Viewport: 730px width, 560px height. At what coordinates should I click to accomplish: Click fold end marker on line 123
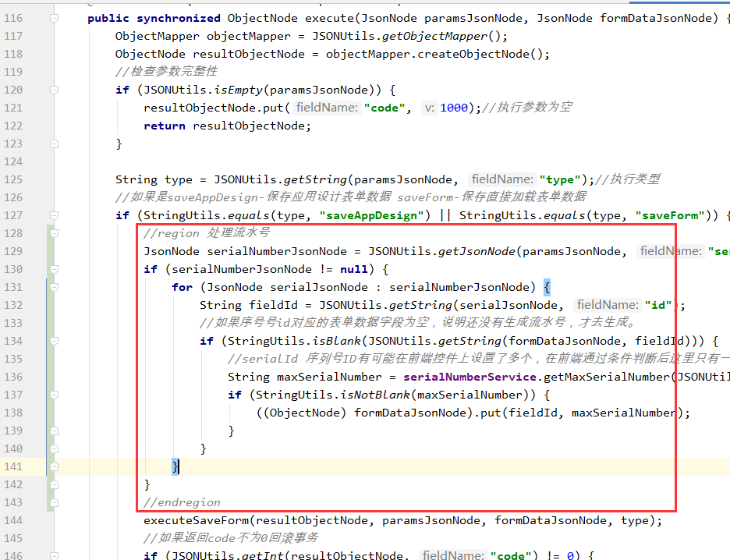[x=56, y=144]
